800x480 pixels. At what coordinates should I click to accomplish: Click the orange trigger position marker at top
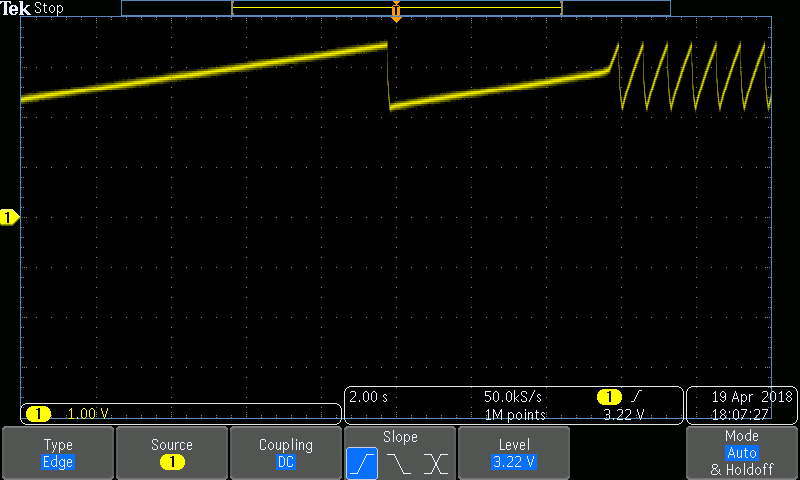point(396,13)
